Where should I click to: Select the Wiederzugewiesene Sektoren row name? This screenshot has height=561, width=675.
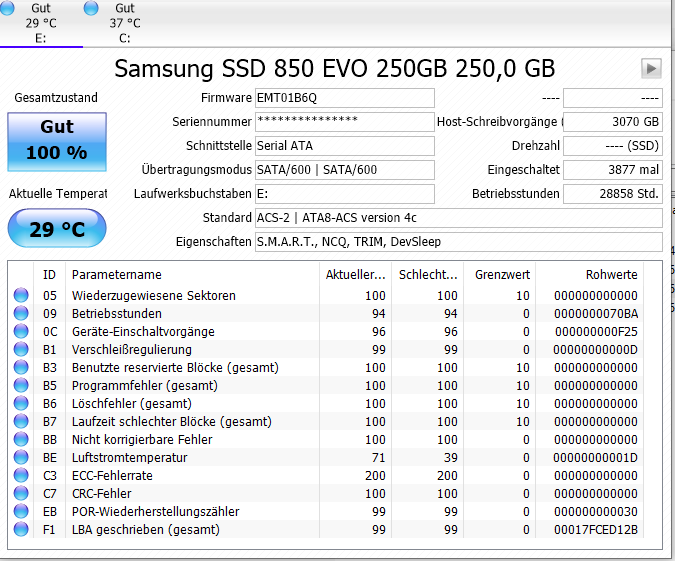[x=154, y=296]
